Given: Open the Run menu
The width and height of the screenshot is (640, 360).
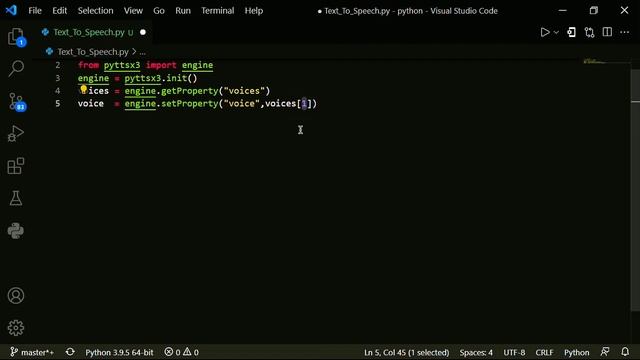Looking at the screenshot, I should [x=183, y=11].
